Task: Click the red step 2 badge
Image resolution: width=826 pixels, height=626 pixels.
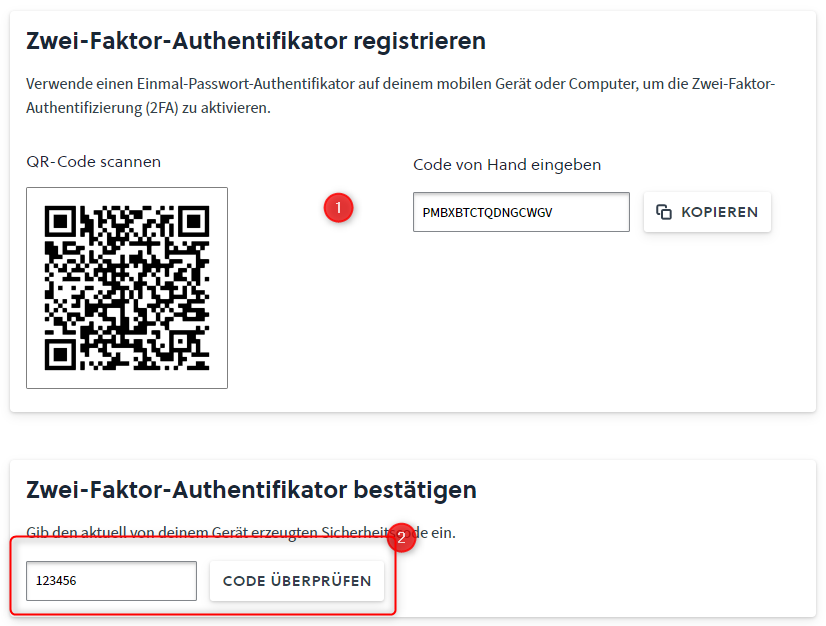Action: (401, 537)
